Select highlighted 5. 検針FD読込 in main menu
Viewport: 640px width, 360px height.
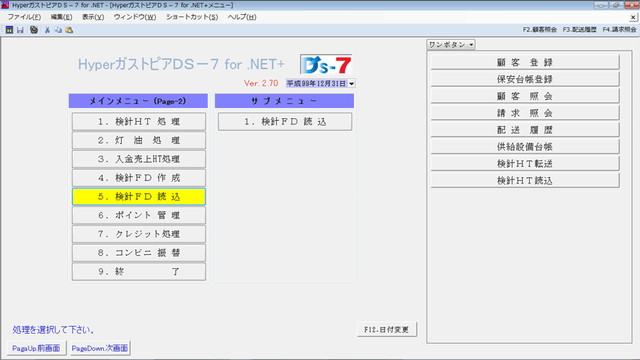click(139, 197)
